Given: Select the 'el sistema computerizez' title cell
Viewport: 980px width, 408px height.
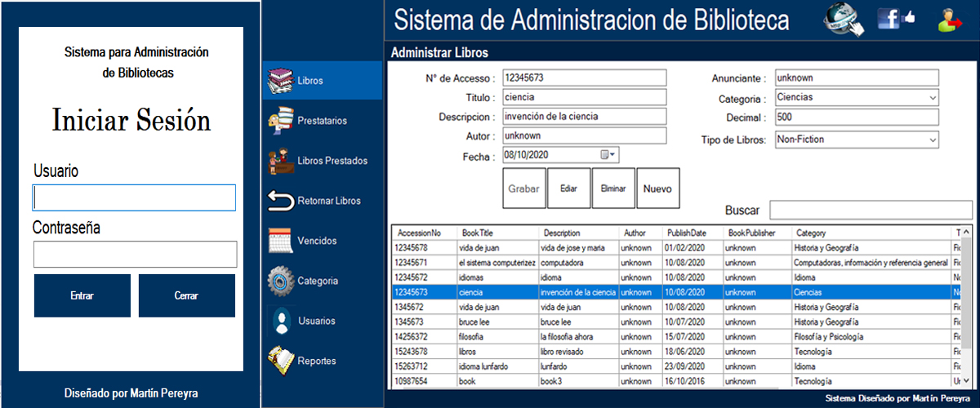Looking at the screenshot, I should (x=497, y=263).
